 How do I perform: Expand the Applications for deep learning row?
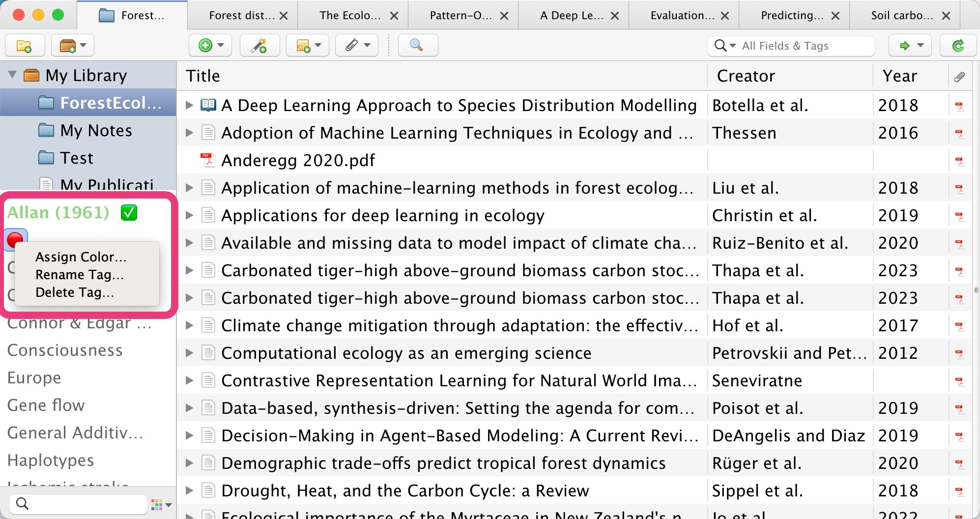point(189,215)
